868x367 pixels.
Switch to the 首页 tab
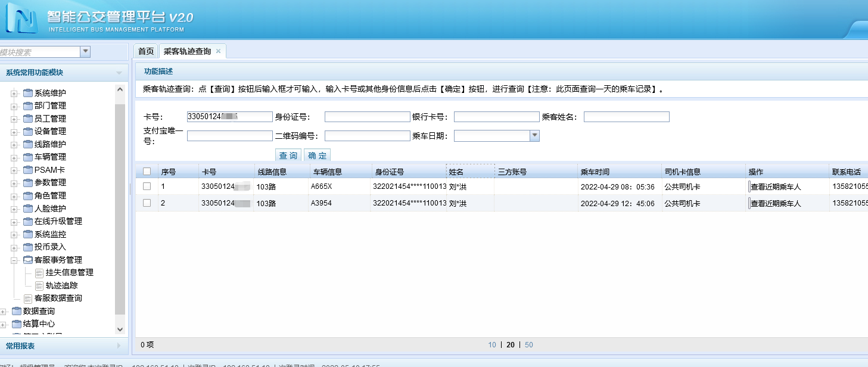145,51
